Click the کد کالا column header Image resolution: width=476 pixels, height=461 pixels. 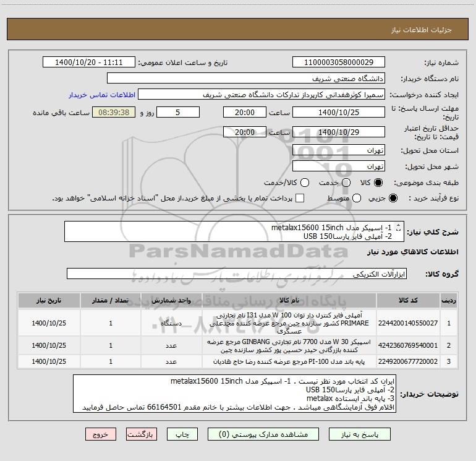[x=408, y=300]
